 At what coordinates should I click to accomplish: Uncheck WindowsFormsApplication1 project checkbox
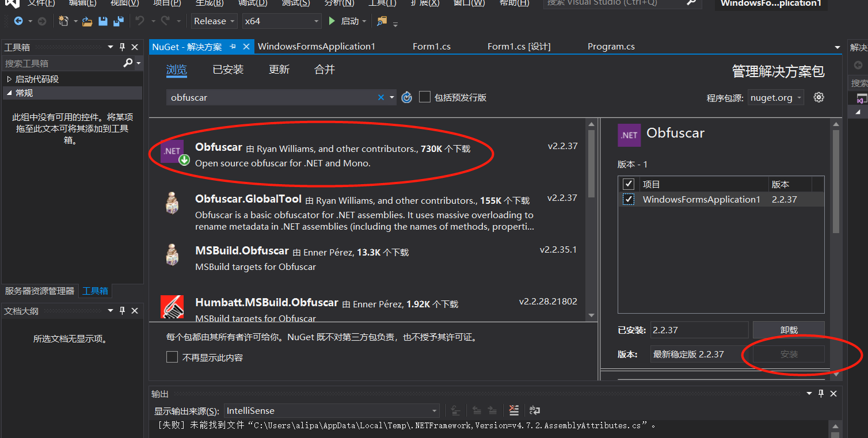629,199
